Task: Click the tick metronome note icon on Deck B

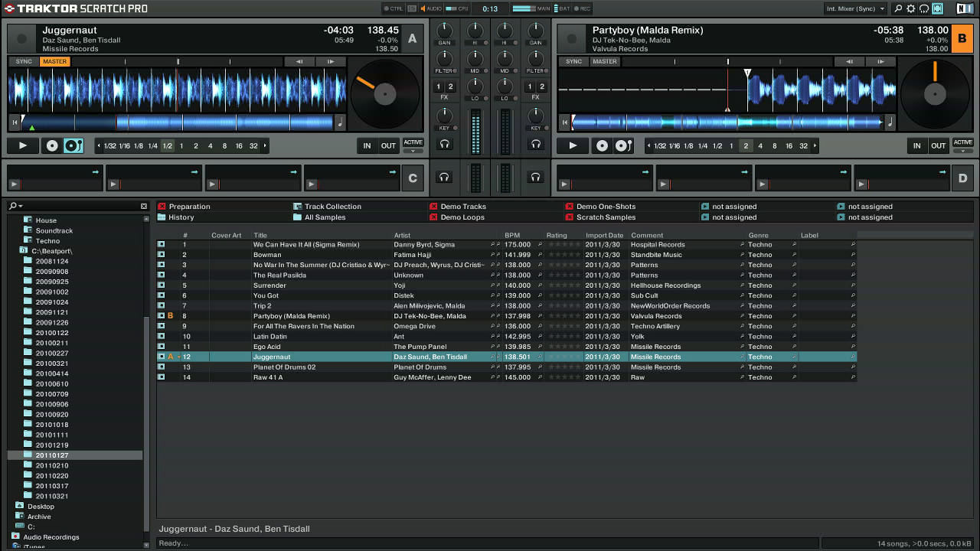Action: [890, 122]
